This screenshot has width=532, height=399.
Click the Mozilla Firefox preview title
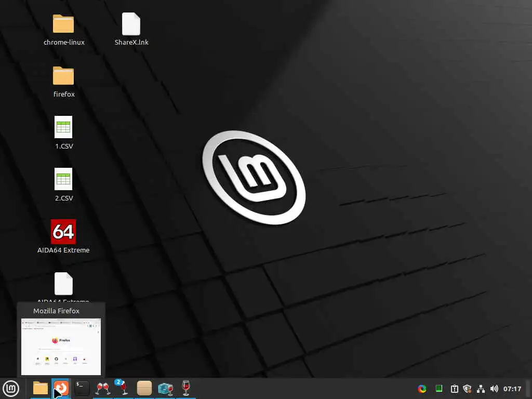(56, 311)
